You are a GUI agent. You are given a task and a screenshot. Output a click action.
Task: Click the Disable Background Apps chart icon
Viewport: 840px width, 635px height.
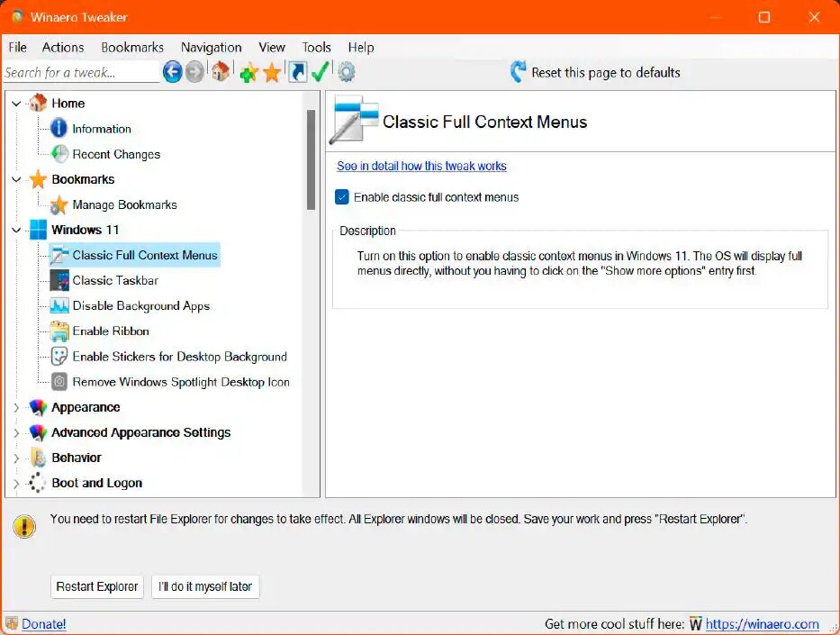pyautogui.click(x=59, y=305)
